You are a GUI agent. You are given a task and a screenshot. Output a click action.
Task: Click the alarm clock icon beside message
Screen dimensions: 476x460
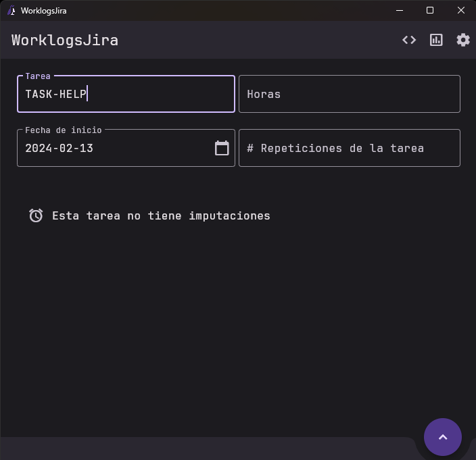coord(36,215)
